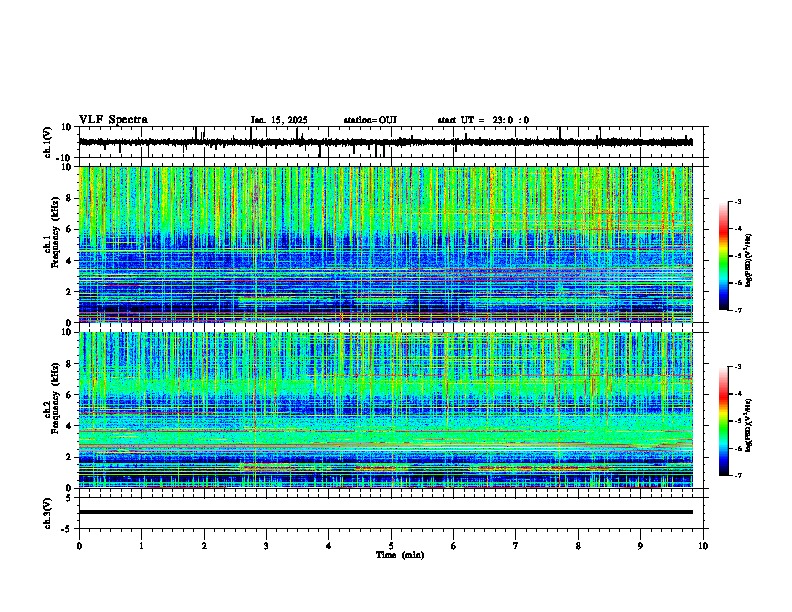Click the "-7" label on ch.2 color bar
This screenshot has height=612, width=792.
pos(737,475)
